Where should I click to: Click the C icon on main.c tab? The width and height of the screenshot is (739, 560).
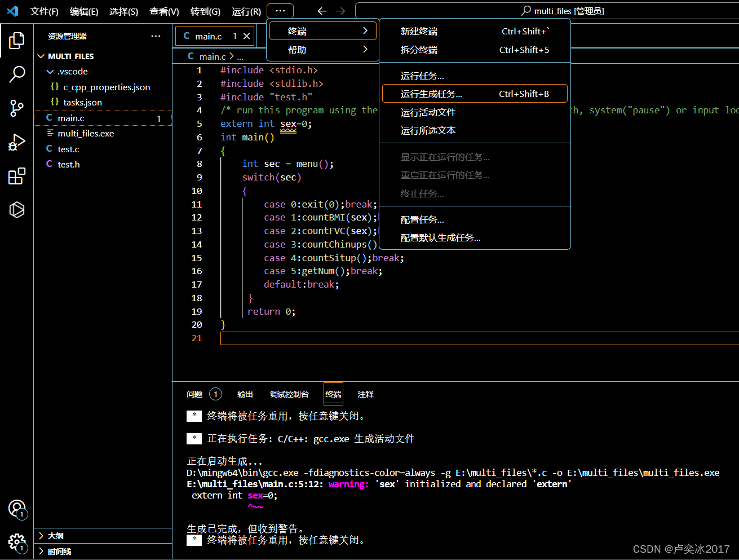[187, 36]
